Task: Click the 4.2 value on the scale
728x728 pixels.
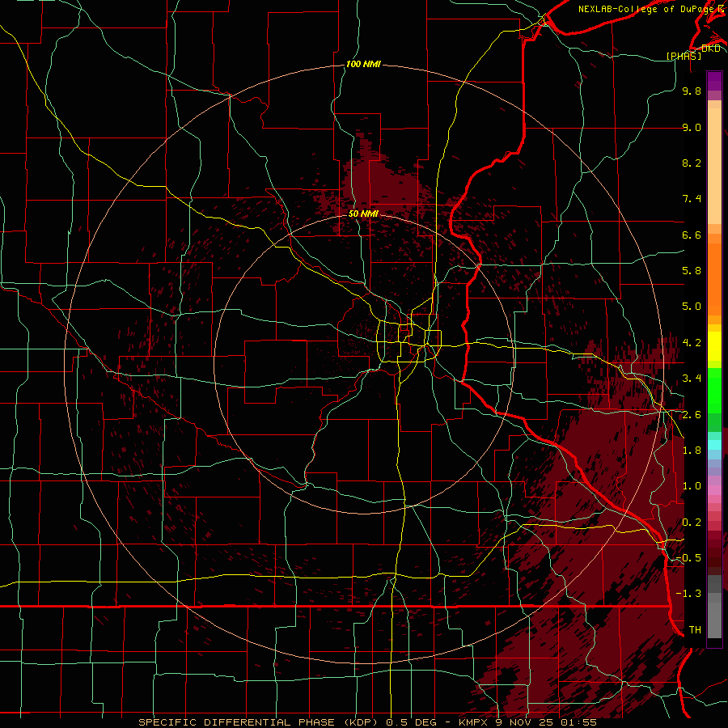Action: 692,343
